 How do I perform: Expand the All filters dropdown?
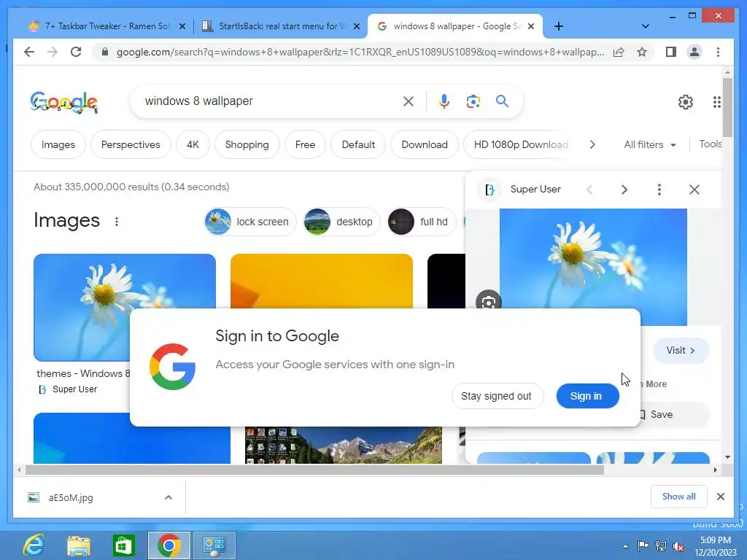tap(650, 144)
